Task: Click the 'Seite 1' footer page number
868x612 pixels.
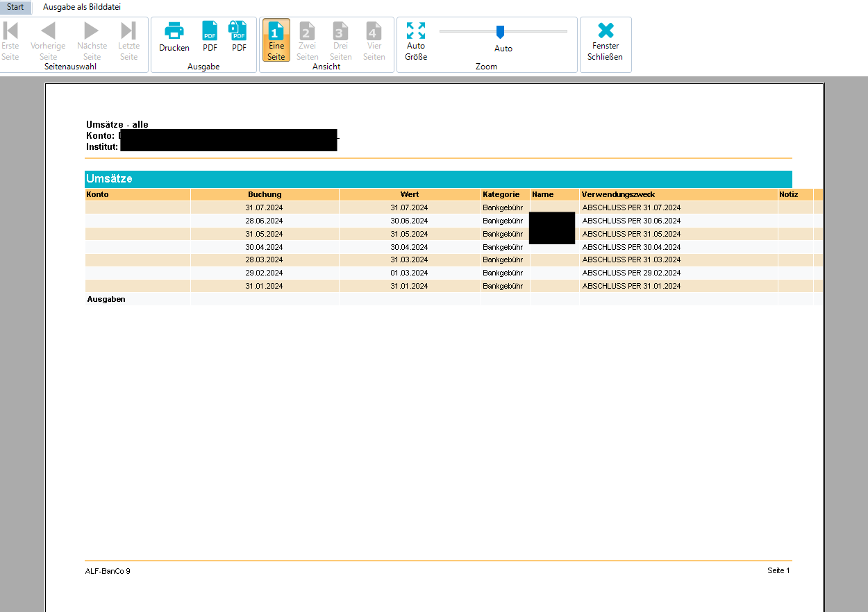Action: point(778,570)
